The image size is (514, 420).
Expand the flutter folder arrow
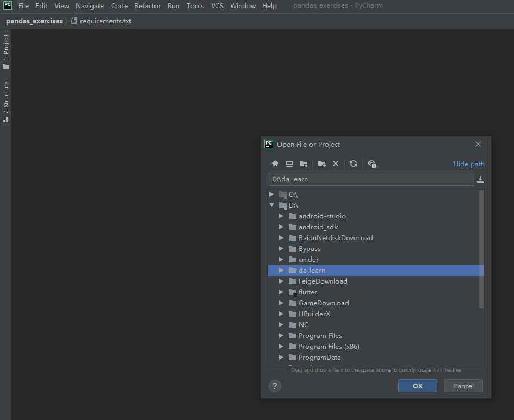(x=281, y=292)
